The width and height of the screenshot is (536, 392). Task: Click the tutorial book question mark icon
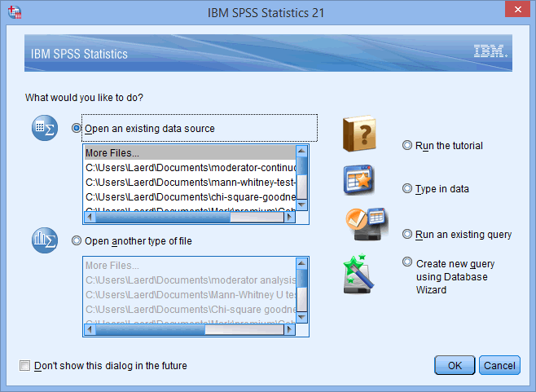[359, 134]
